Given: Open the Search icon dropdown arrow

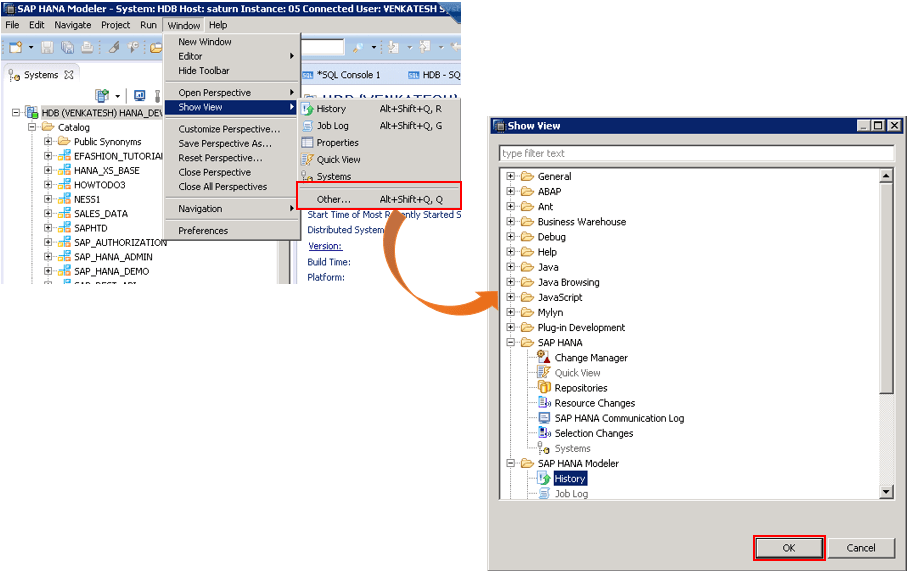Looking at the screenshot, I should coord(374,47).
